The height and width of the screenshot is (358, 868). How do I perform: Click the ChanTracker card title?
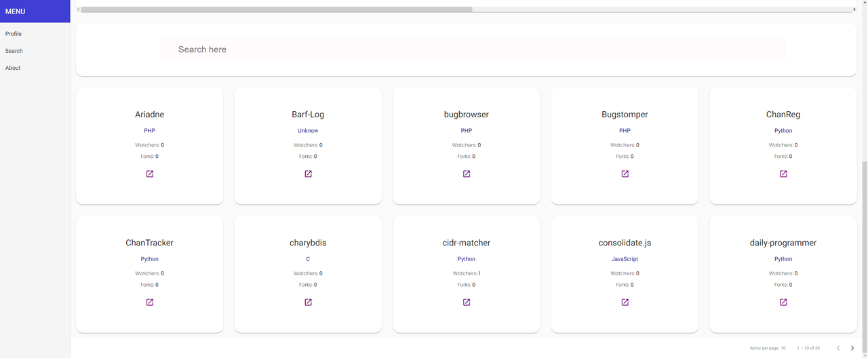click(x=150, y=243)
